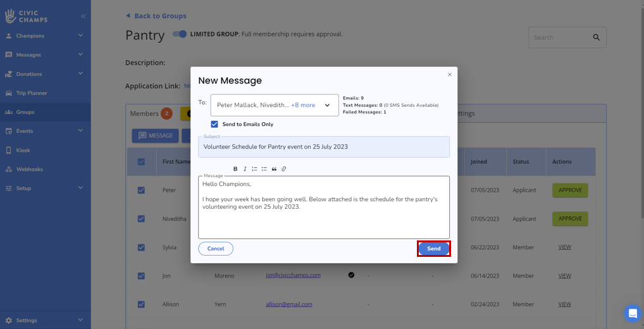Click the insert link icon
644x329 pixels.
(x=284, y=169)
